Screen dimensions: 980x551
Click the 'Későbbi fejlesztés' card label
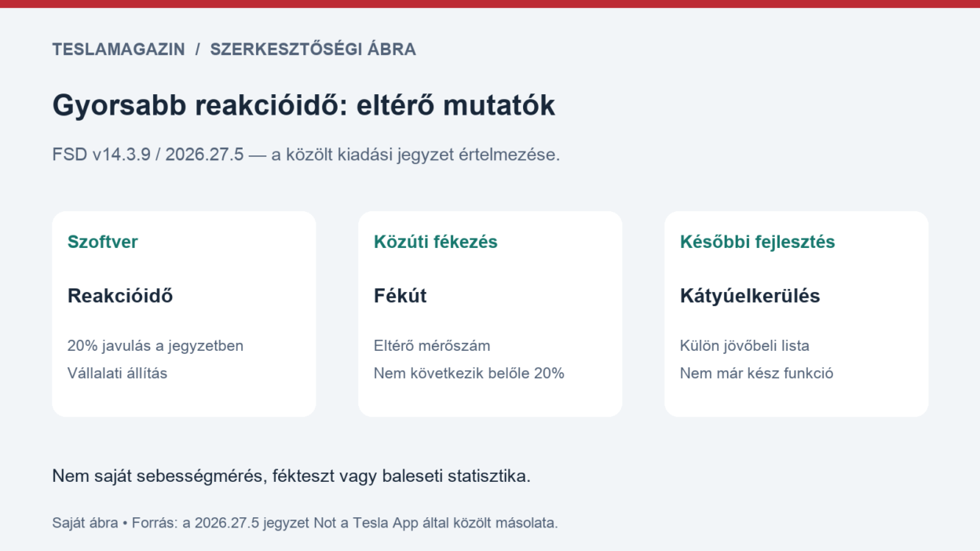758,242
